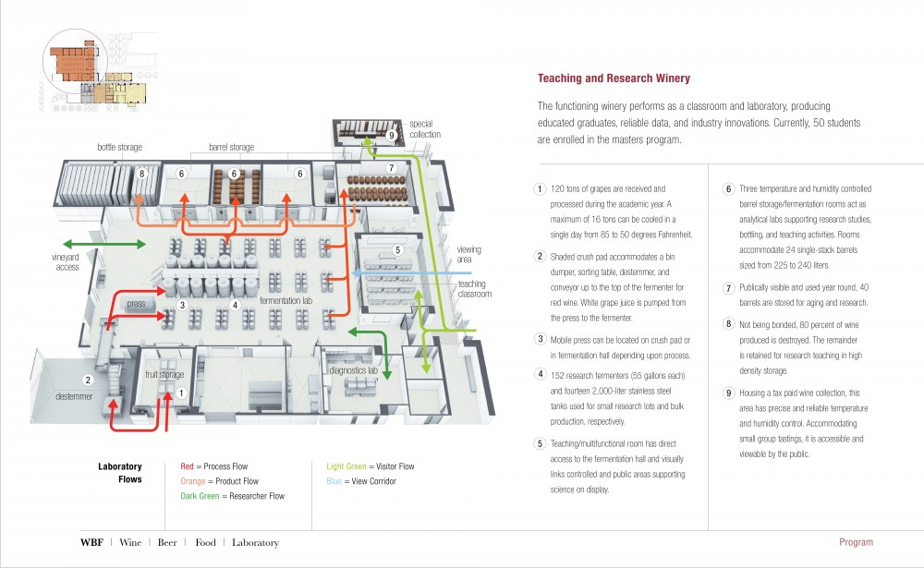Select the numbered marker 8 in bottle storage
This screenshot has width=924, height=568.
click(141, 174)
